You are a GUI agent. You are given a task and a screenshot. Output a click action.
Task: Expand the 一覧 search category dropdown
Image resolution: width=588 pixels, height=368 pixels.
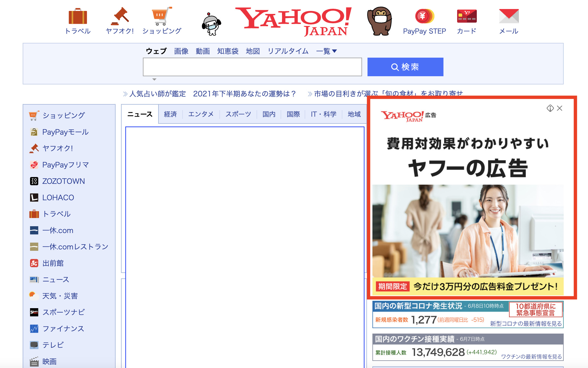click(x=327, y=51)
